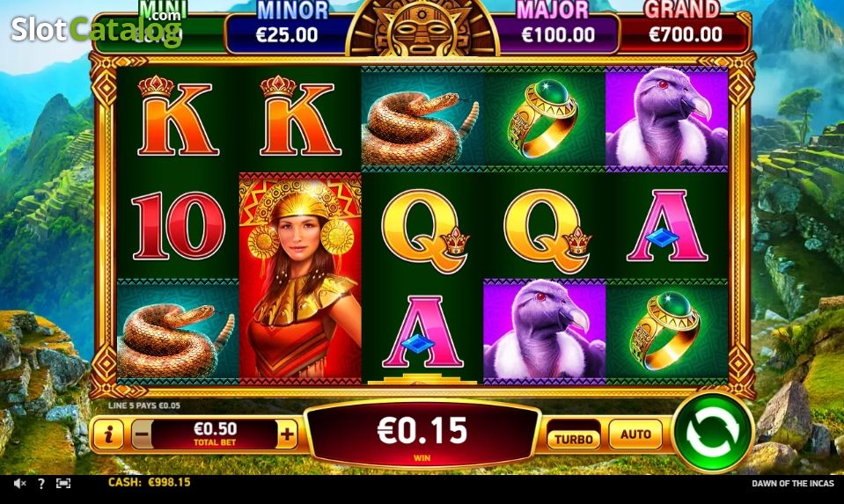This screenshot has width=844, height=504.
Task: Select the MAJOR €100.00 jackpot panel
Action: (x=557, y=28)
